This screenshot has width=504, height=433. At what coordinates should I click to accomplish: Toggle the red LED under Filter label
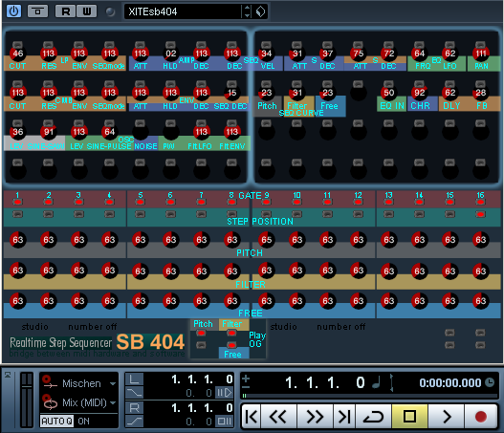point(231,333)
